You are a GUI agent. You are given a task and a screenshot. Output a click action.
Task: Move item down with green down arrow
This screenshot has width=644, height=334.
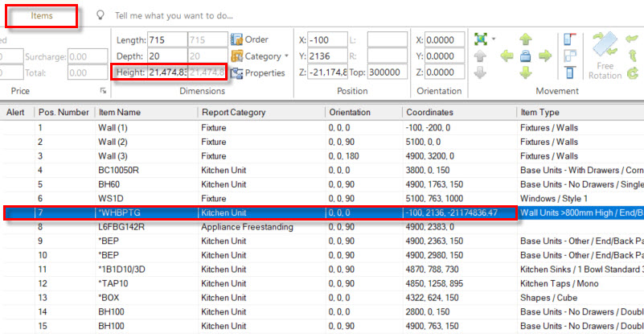point(526,72)
